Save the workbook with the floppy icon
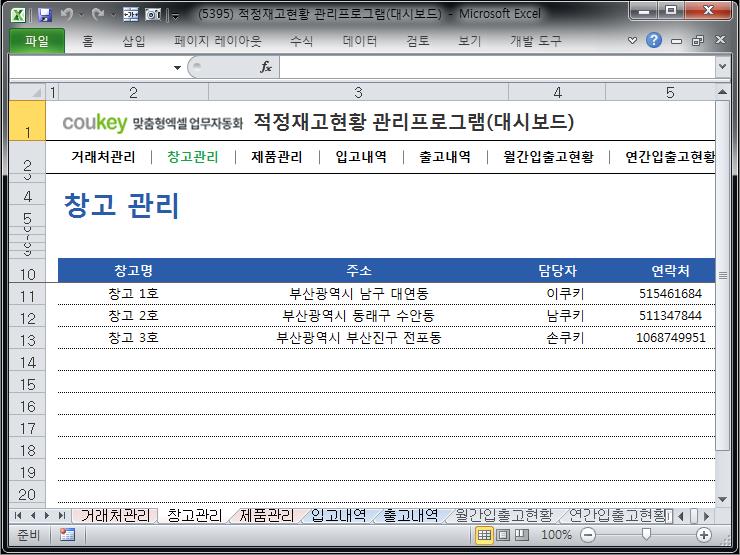 pos(45,15)
